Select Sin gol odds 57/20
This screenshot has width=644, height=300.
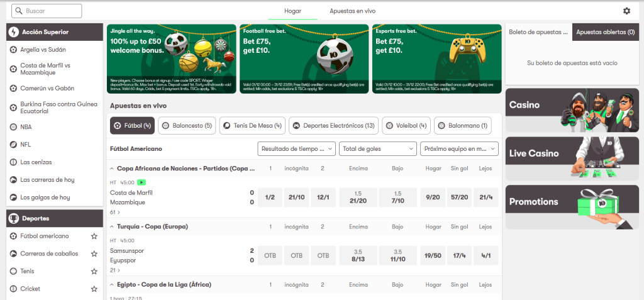(x=459, y=197)
